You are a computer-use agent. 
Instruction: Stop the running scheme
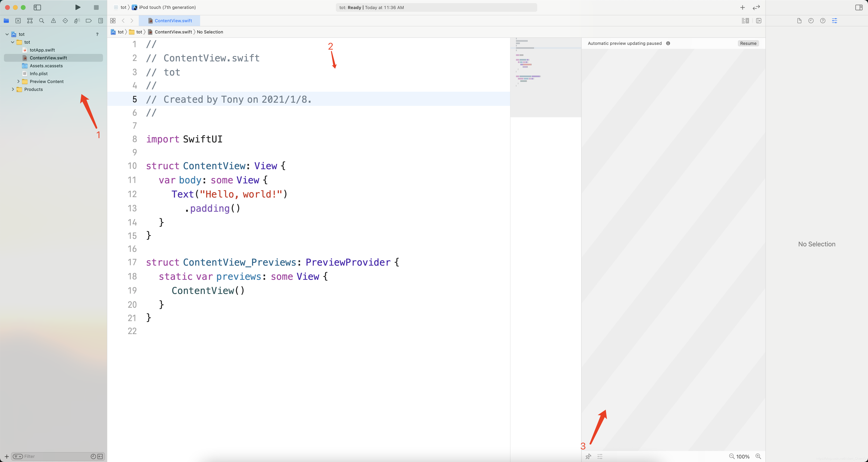coord(96,7)
